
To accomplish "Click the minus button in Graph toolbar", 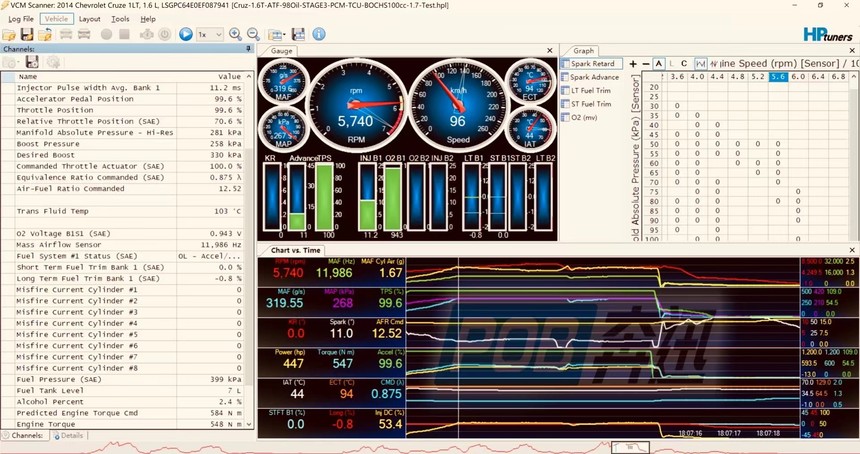I will [x=646, y=64].
